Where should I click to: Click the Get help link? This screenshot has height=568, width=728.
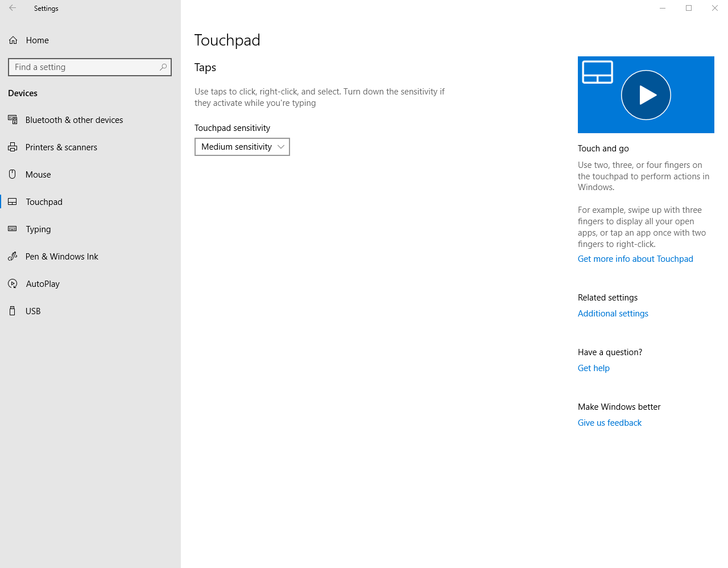[593, 368]
